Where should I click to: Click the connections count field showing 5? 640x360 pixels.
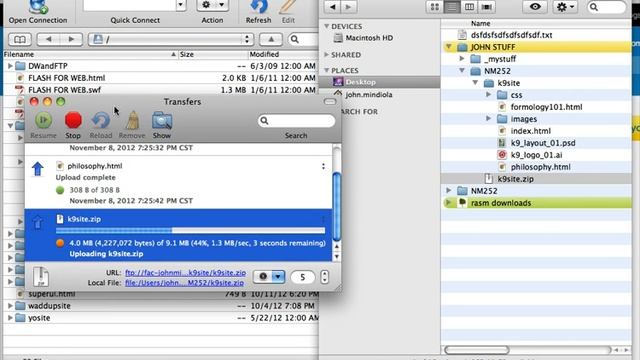pyautogui.click(x=302, y=277)
